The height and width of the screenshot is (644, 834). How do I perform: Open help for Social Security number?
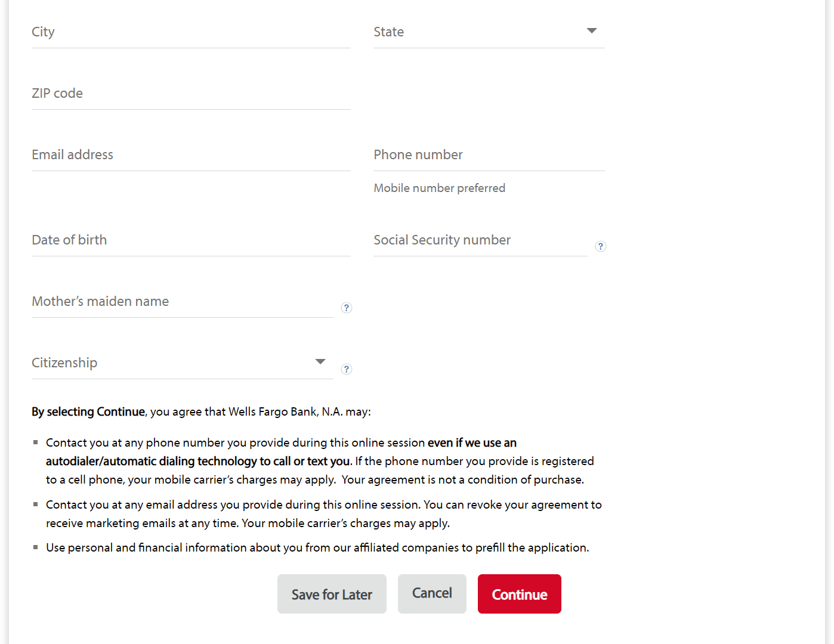(x=601, y=246)
